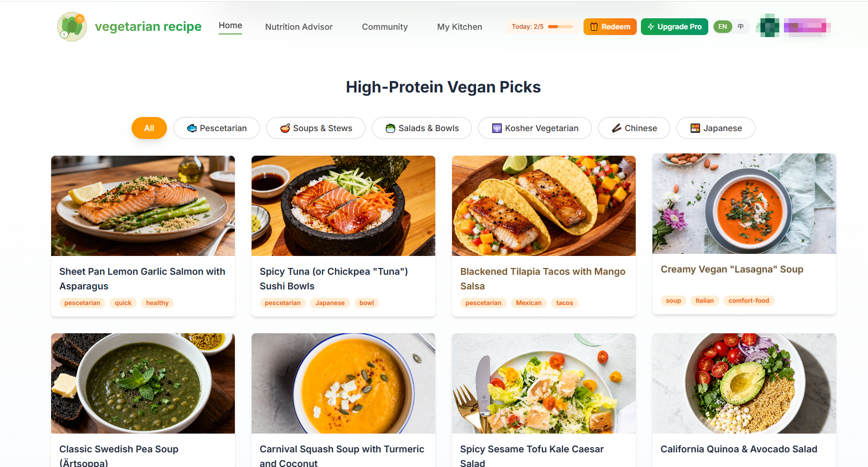Click the salad icon on Salads & Bowls filter

pyautogui.click(x=390, y=128)
